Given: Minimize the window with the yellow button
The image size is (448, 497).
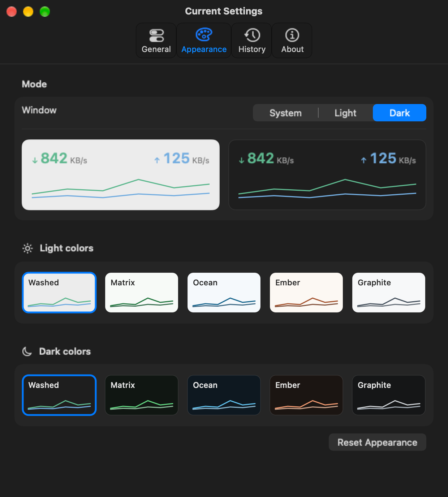Looking at the screenshot, I should point(28,12).
